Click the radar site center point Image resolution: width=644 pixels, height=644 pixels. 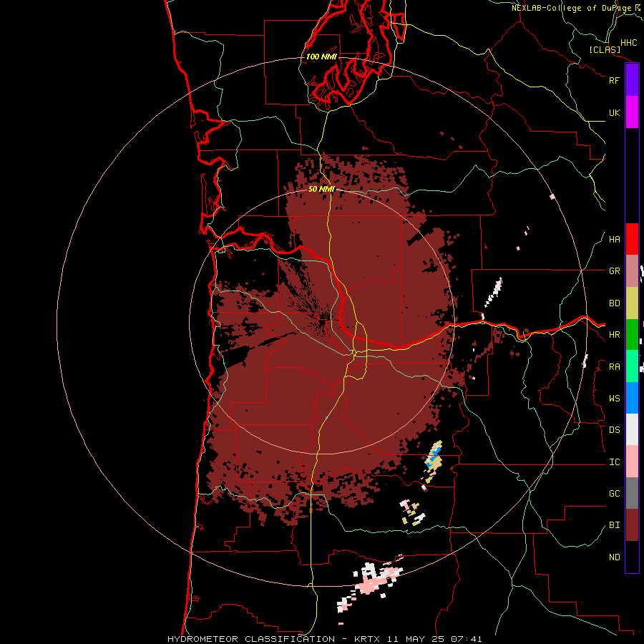(322, 321)
